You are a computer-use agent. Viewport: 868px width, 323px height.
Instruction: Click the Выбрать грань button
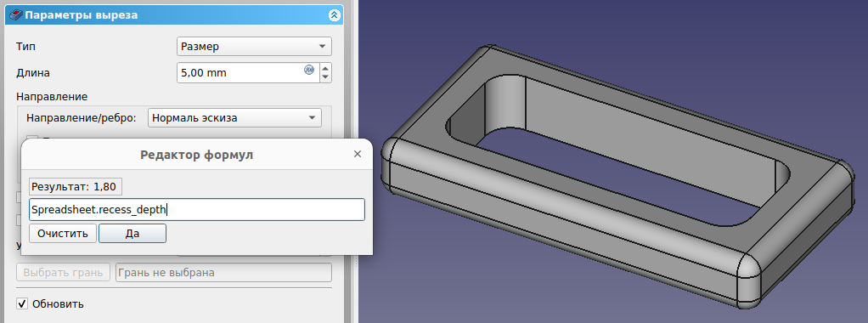[x=64, y=273]
